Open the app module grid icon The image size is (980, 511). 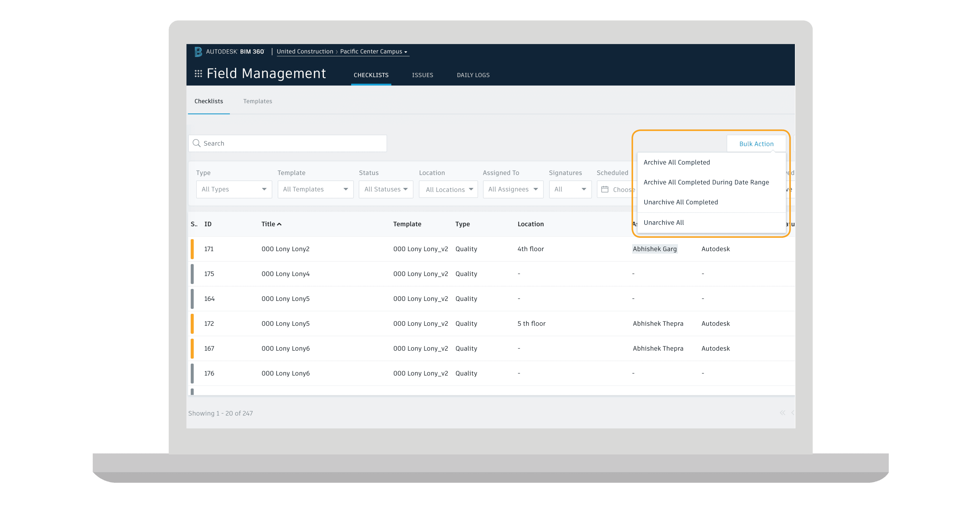198,73
